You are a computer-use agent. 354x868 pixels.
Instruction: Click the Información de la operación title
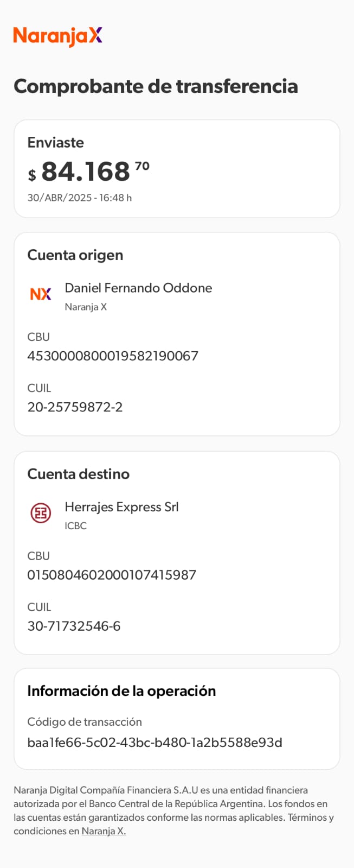(121, 691)
